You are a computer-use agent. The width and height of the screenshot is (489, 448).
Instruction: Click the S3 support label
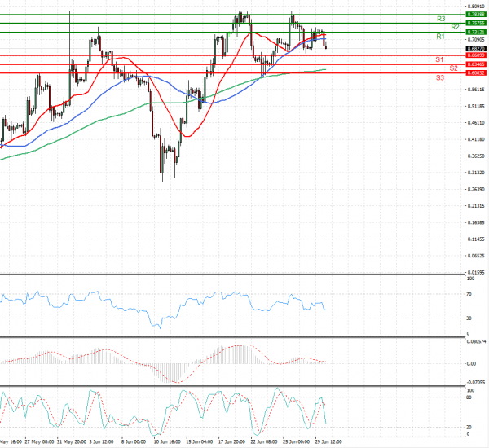[x=440, y=77]
